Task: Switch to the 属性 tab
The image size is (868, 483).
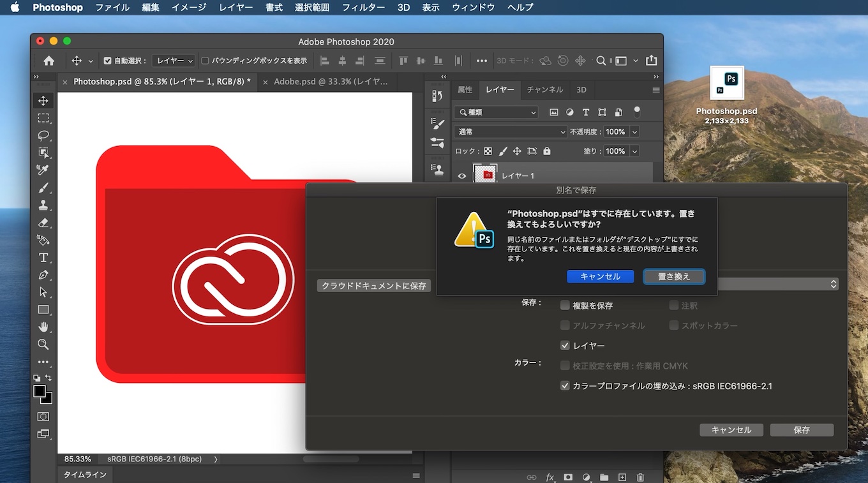Action: pos(465,90)
